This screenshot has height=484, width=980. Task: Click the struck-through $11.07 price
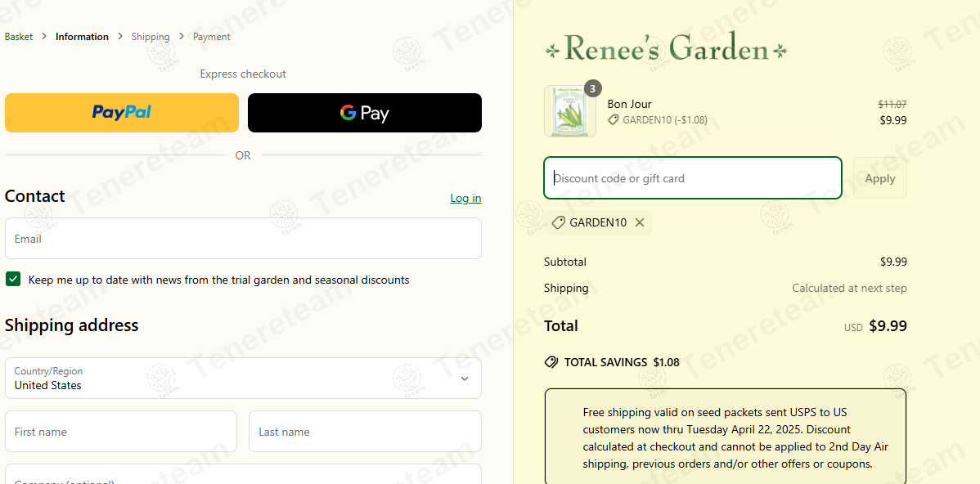click(892, 105)
